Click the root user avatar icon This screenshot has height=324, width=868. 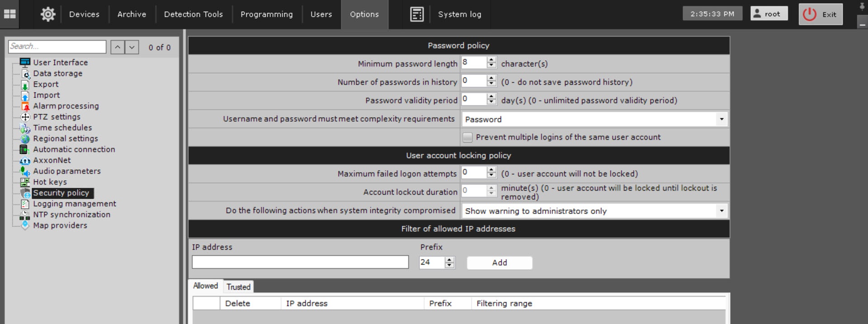click(x=757, y=13)
